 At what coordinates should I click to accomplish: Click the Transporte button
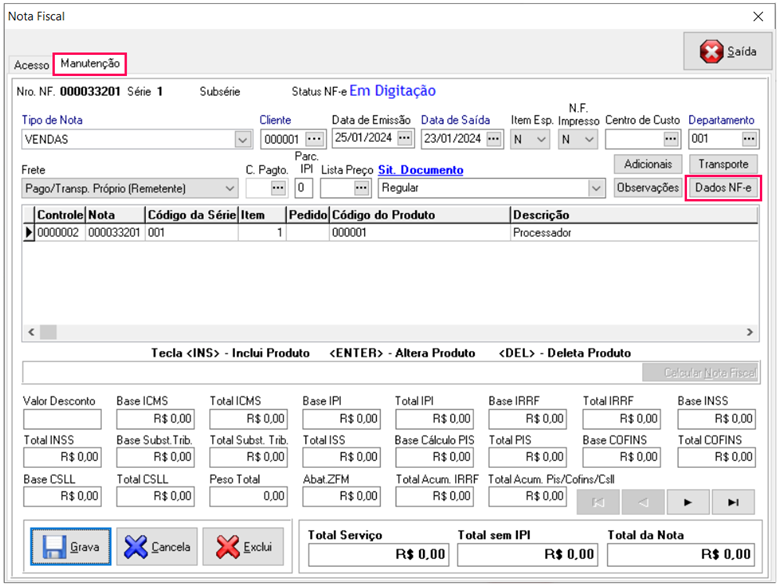724,163
